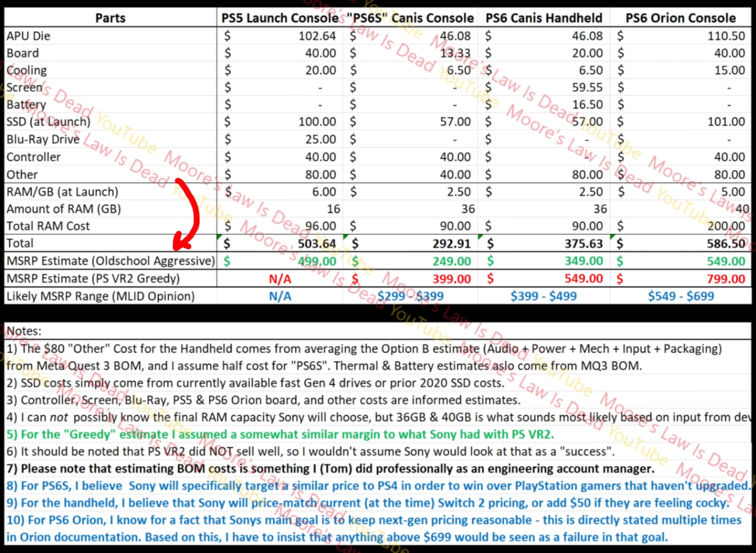Image resolution: width=756 pixels, height=553 pixels.
Task: Click note 4 about final RAM capacity
Action: (x=379, y=418)
